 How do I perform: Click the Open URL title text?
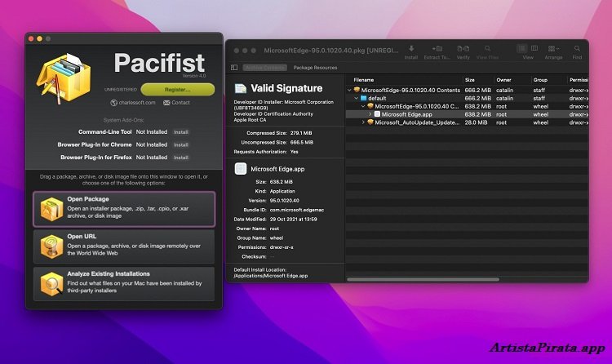82,237
